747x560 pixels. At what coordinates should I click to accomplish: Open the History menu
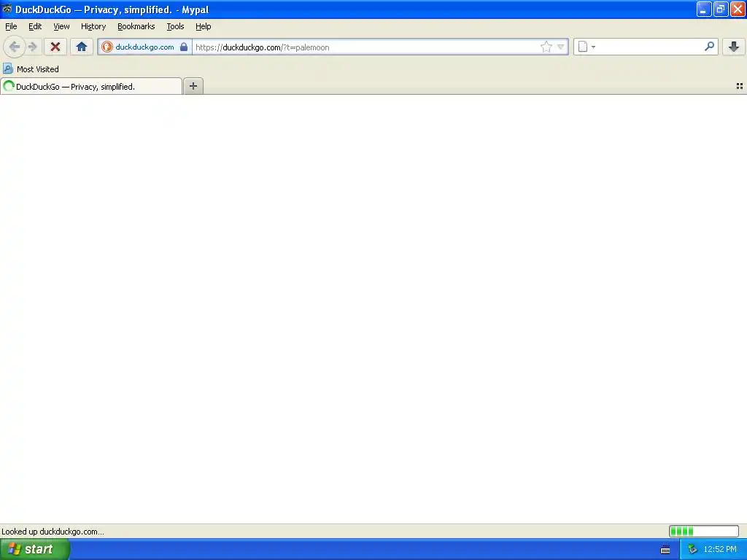[93, 26]
